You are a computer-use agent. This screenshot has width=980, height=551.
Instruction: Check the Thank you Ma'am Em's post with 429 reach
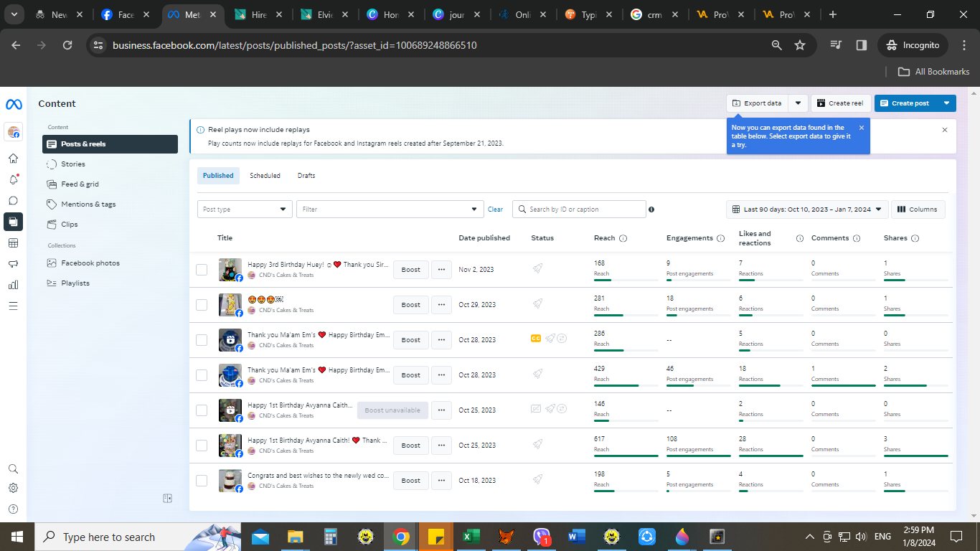pyautogui.click(x=202, y=375)
